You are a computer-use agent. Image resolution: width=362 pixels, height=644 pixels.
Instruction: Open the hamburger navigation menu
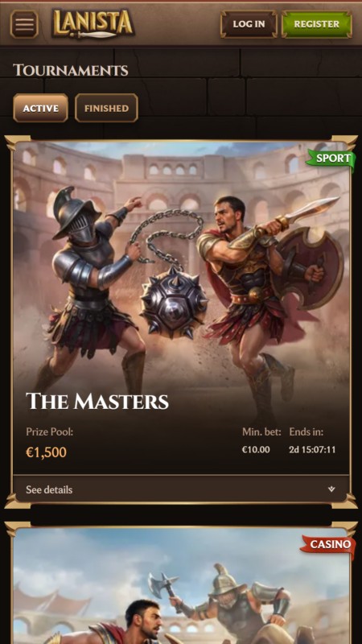[x=24, y=24]
